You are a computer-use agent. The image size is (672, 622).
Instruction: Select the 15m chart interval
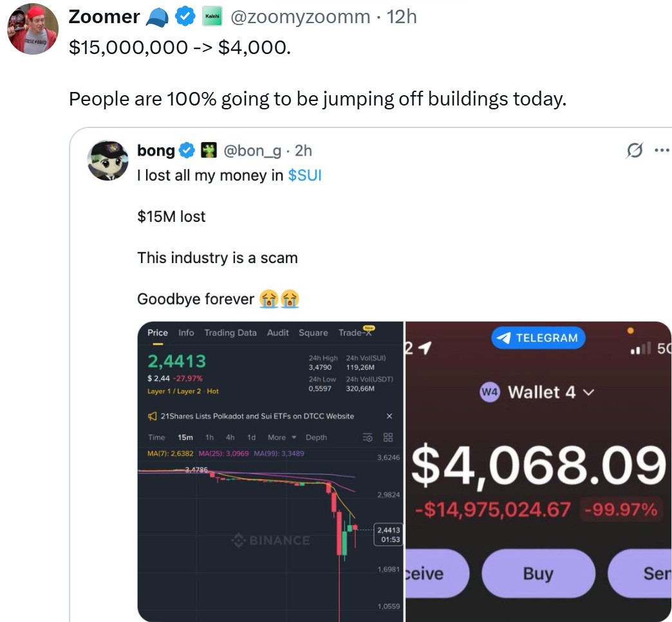click(x=185, y=437)
